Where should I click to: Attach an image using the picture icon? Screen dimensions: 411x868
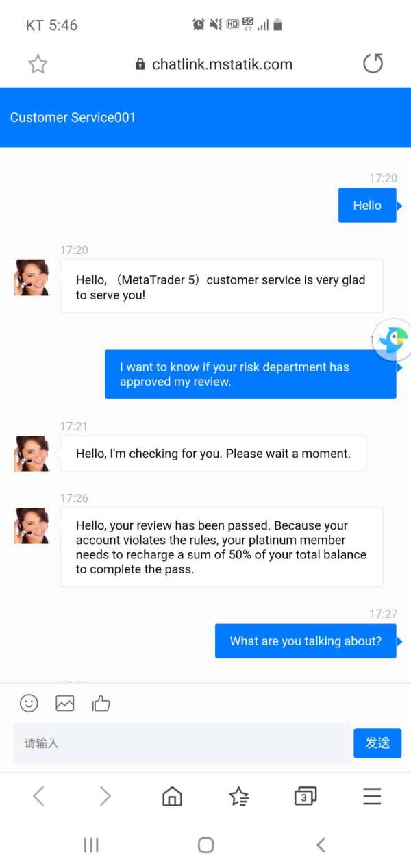click(65, 703)
